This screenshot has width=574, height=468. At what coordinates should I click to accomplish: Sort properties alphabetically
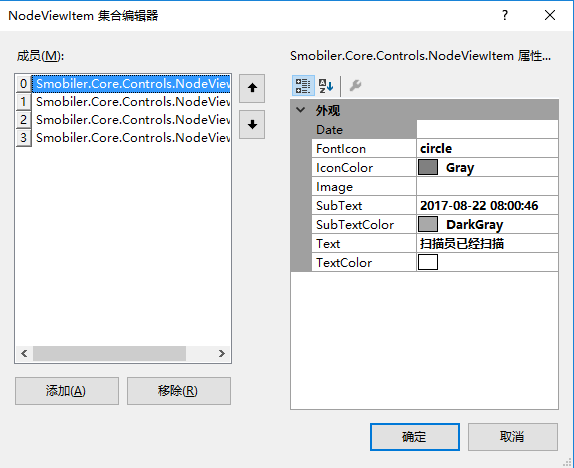pyautogui.click(x=325, y=86)
